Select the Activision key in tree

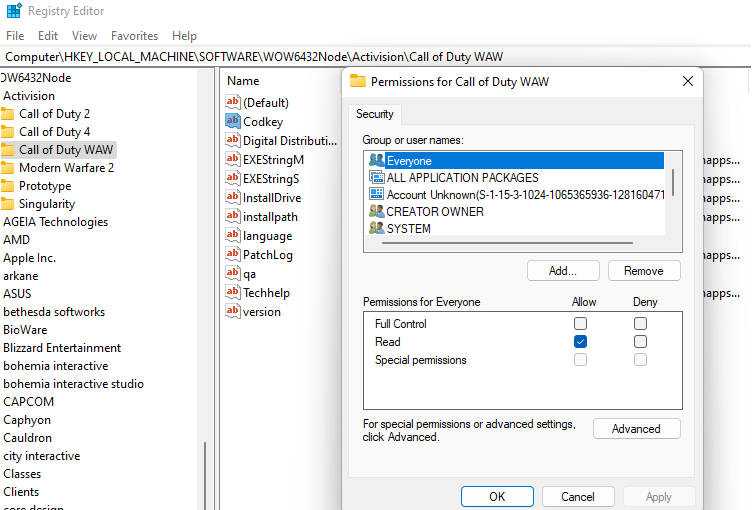pos(29,96)
